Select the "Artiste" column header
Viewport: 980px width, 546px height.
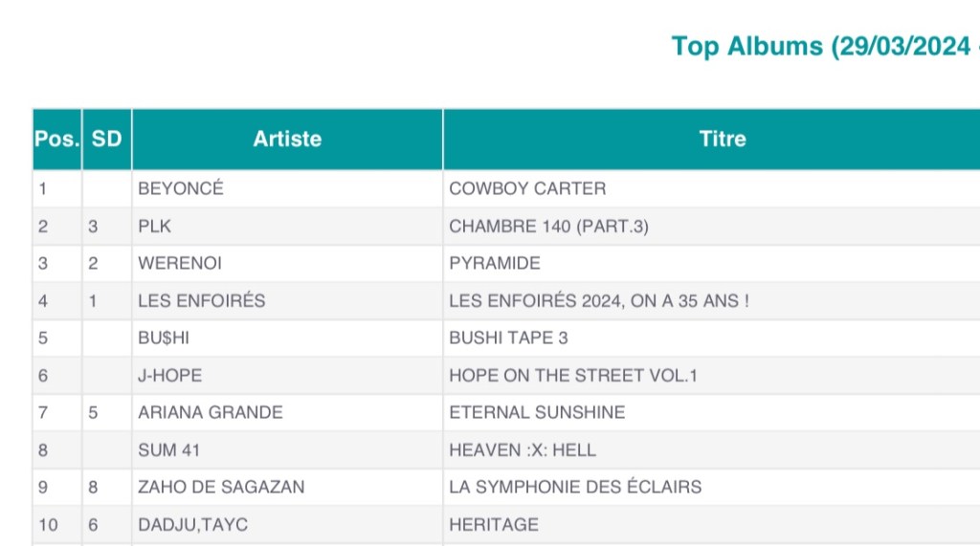tap(287, 140)
